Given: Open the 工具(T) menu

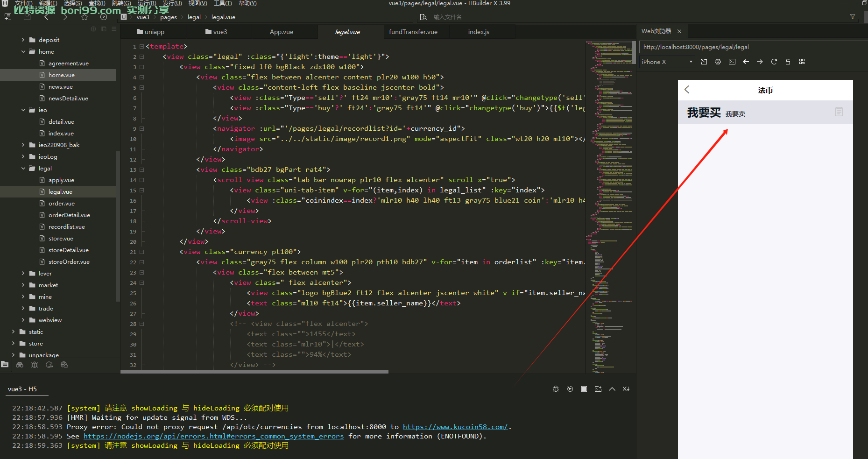Looking at the screenshot, I should click(x=223, y=3).
